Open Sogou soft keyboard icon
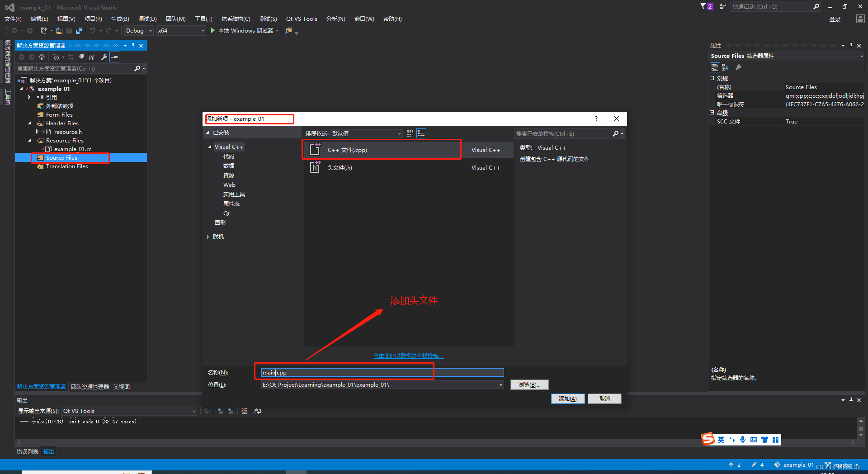The height and width of the screenshot is (474, 868). [x=754, y=440]
